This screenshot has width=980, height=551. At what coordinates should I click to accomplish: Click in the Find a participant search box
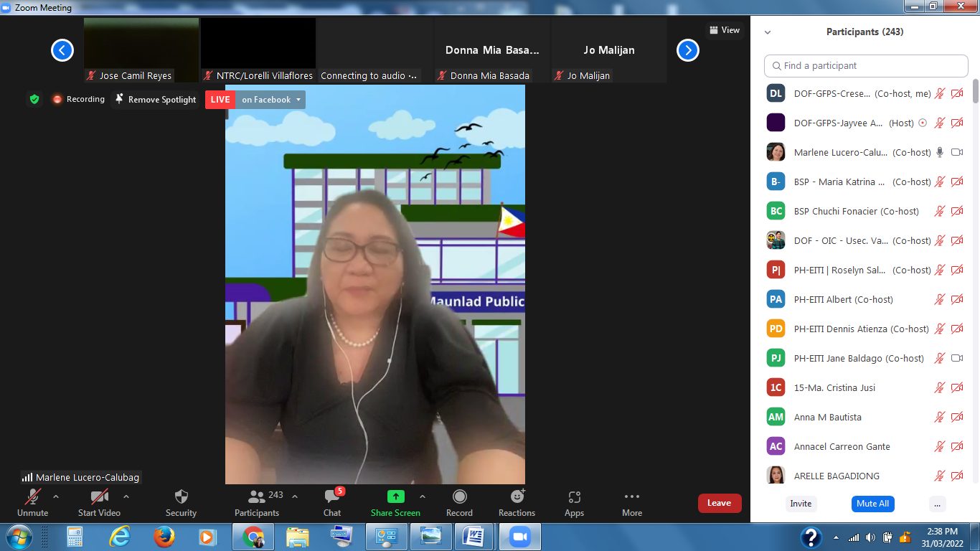click(x=866, y=65)
